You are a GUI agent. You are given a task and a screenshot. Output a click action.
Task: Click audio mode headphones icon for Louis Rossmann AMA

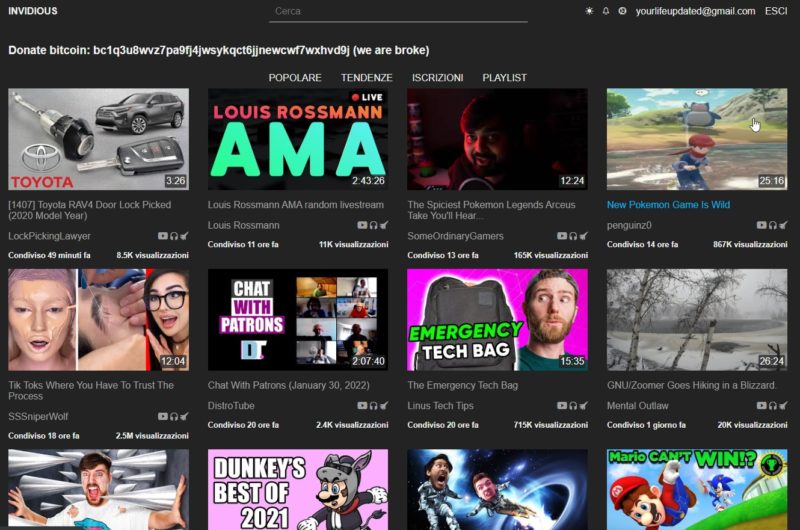click(x=373, y=226)
